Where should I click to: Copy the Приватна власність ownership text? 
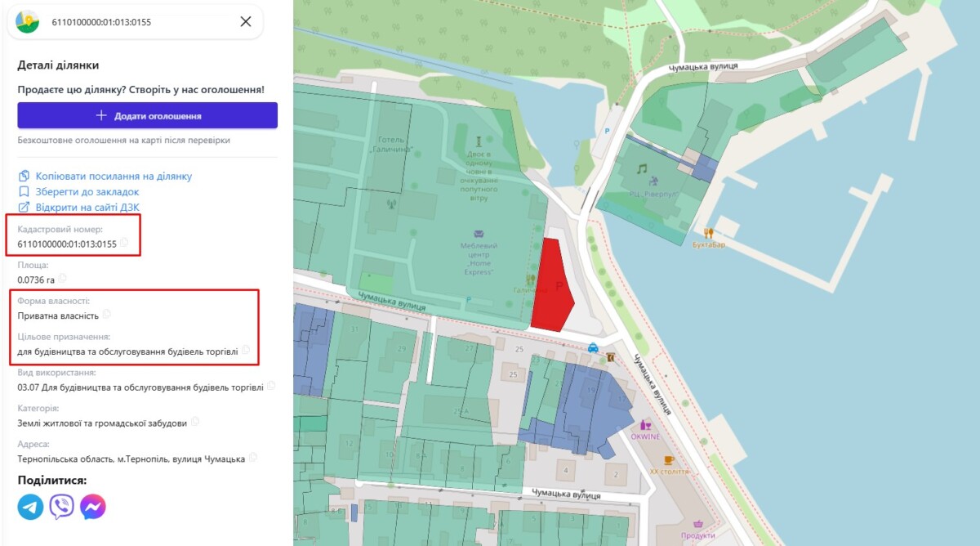[106, 315]
